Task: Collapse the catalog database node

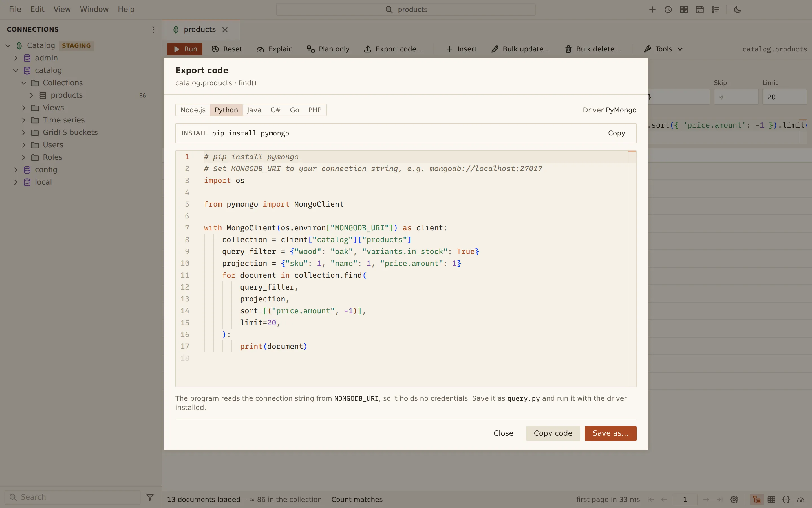Action: click(x=16, y=71)
